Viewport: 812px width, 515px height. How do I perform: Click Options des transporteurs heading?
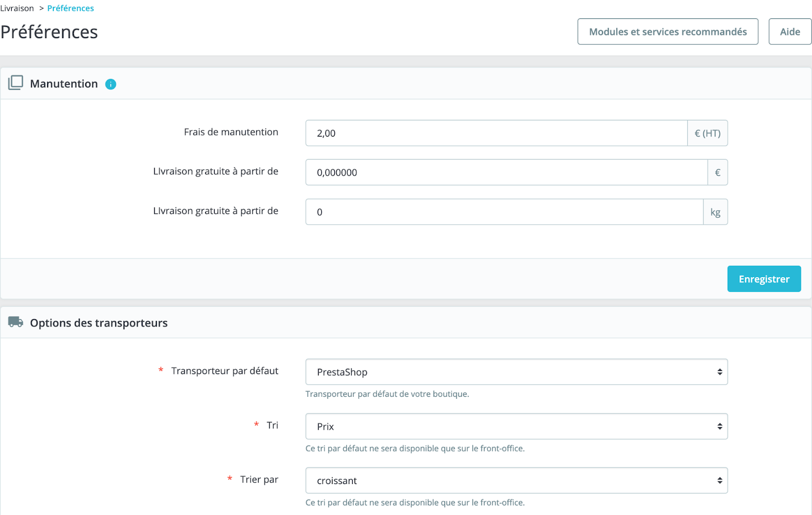(99, 323)
